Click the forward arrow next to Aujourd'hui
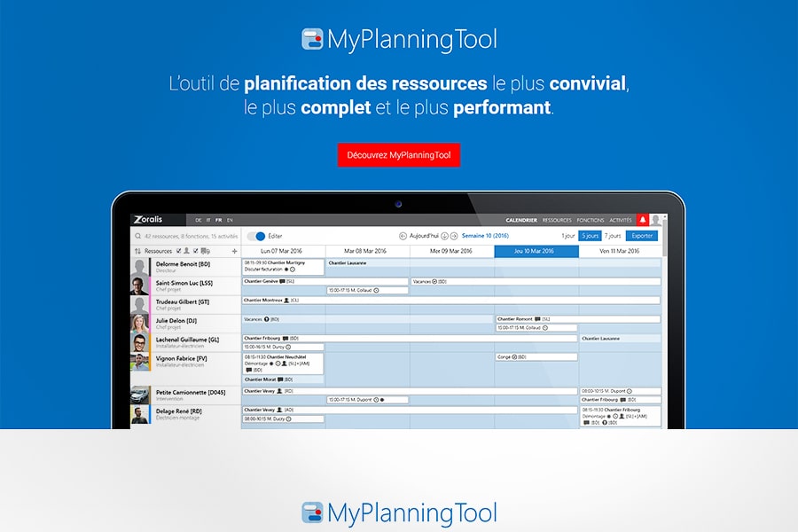798x532 pixels. click(x=456, y=236)
